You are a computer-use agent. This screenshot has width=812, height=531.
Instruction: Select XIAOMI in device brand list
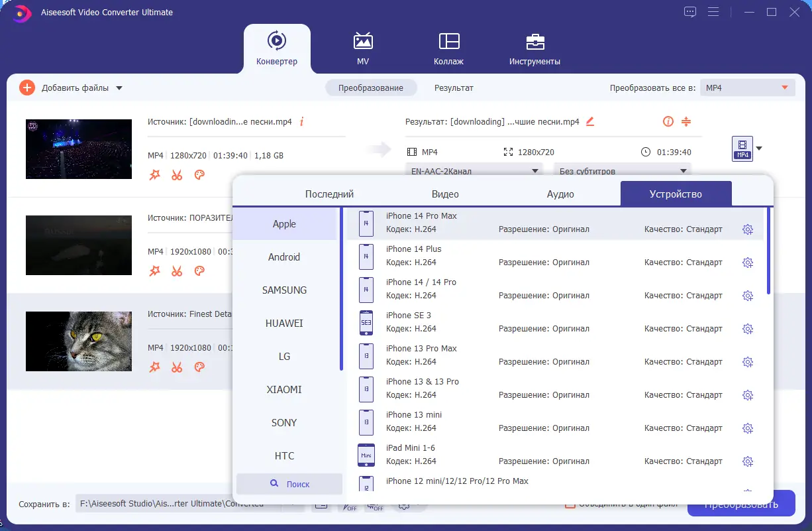285,390
